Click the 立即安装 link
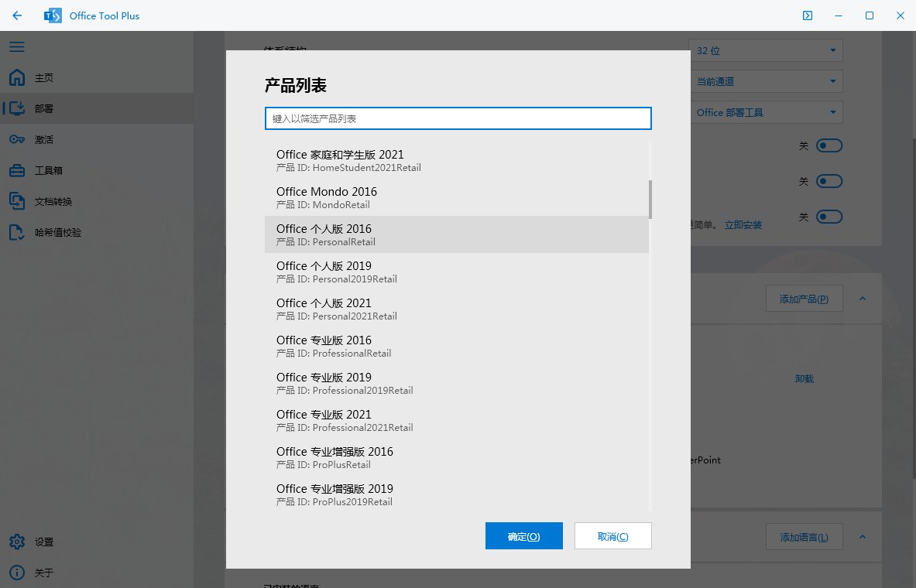The height and width of the screenshot is (588, 916). coord(743,225)
